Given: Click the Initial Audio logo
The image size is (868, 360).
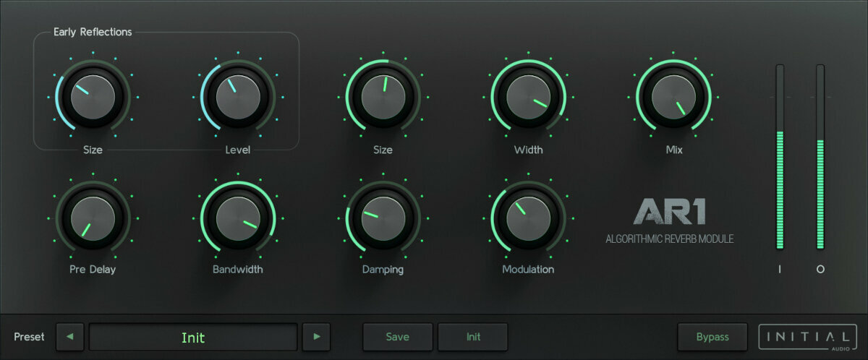Looking at the screenshot, I should point(808,337).
